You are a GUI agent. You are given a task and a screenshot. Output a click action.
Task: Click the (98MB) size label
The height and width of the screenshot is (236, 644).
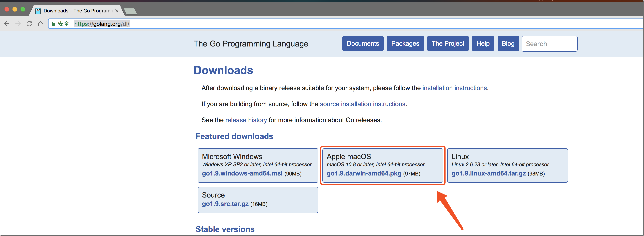pos(536,174)
